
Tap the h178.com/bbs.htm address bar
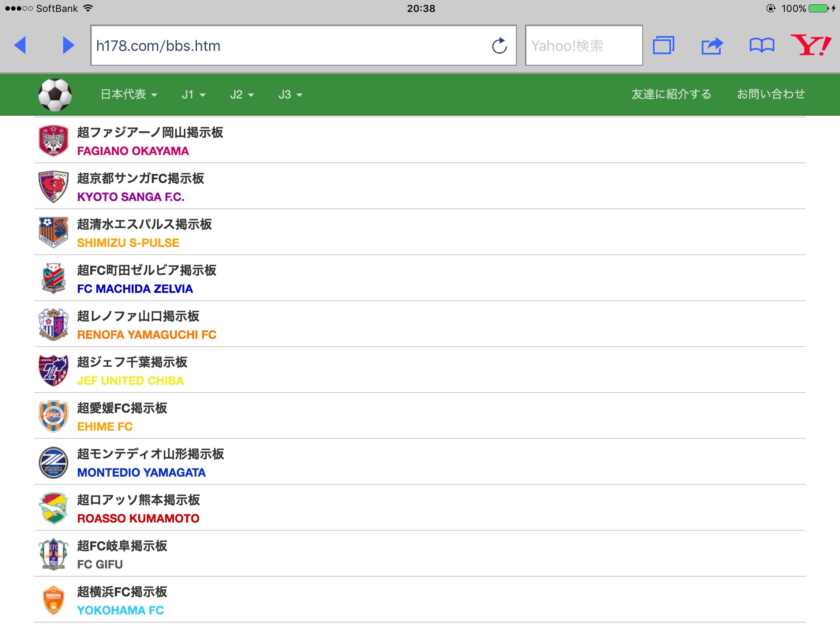click(287, 46)
